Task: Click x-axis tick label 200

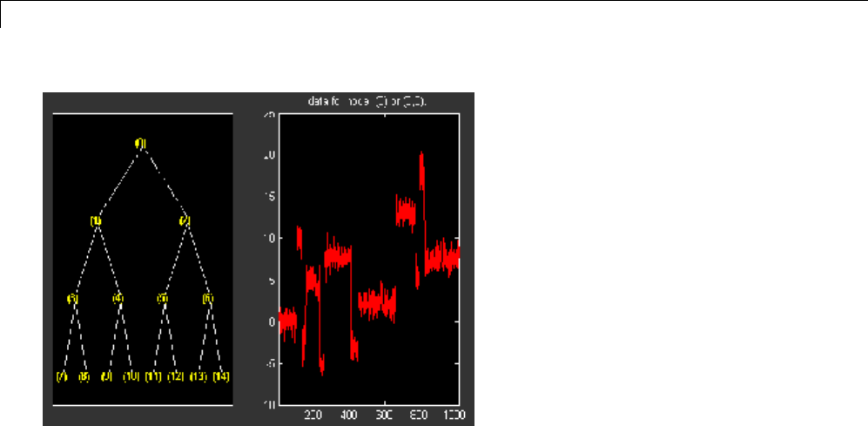Action: (314, 415)
